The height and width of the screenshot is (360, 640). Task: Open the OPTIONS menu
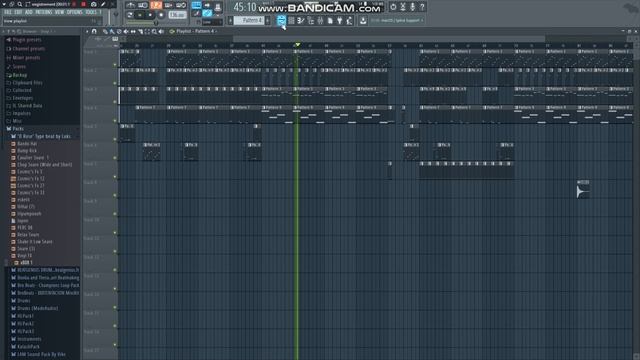[x=74, y=13]
